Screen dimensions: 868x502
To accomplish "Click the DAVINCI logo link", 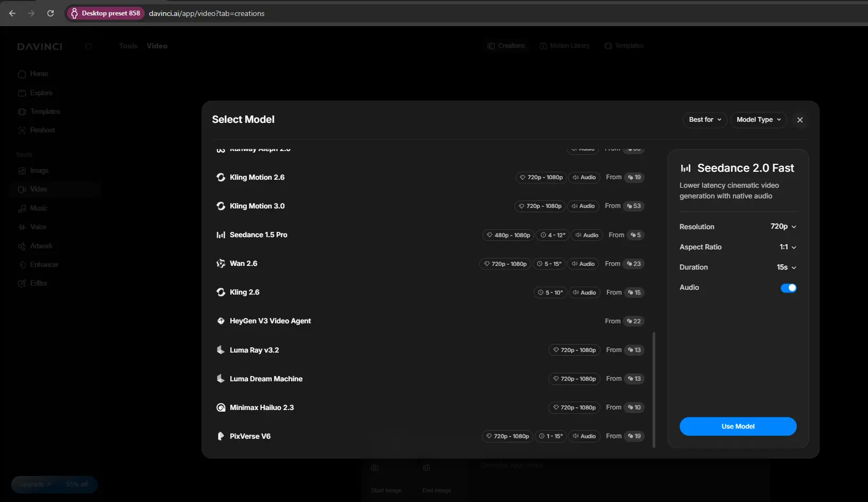I will pyautogui.click(x=40, y=47).
